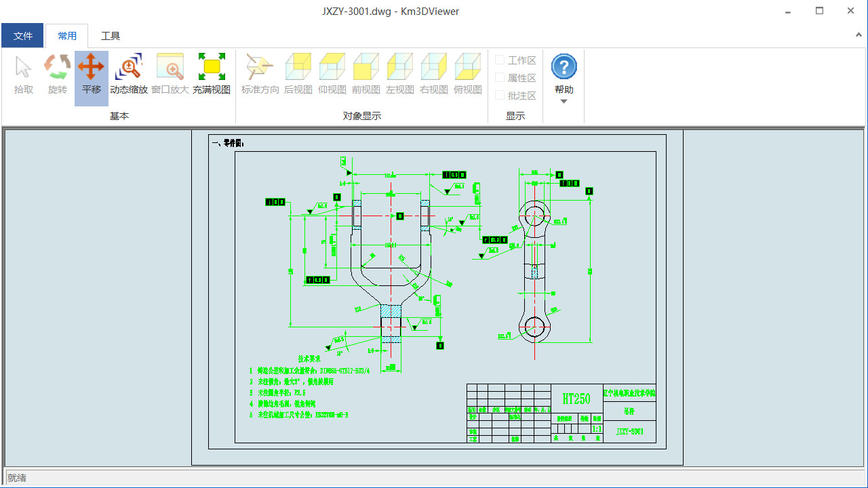This screenshot has width=868, height=488.
Task: Open the 帮助 help panel
Action: coord(564,68)
